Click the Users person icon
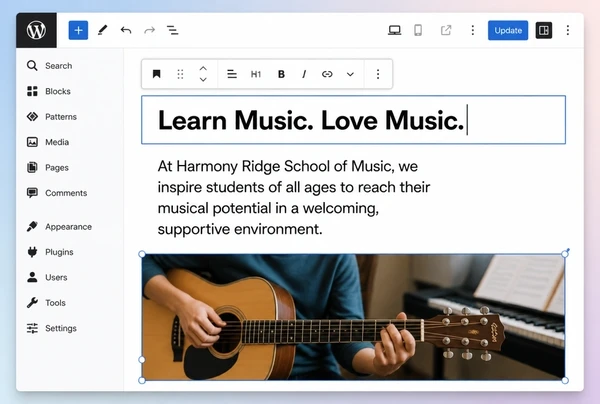Screen dimensions: 600x404 click(x=33, y=277)
